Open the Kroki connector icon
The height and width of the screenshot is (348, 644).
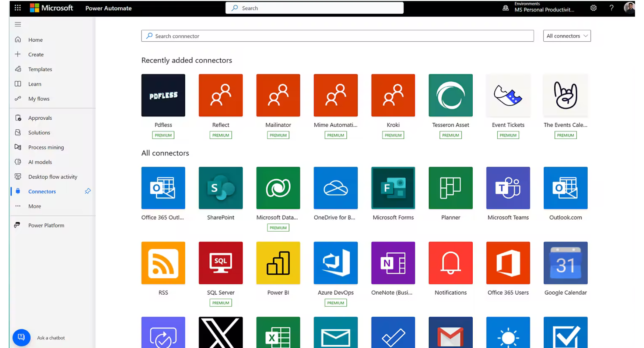[x=393, y=95]
